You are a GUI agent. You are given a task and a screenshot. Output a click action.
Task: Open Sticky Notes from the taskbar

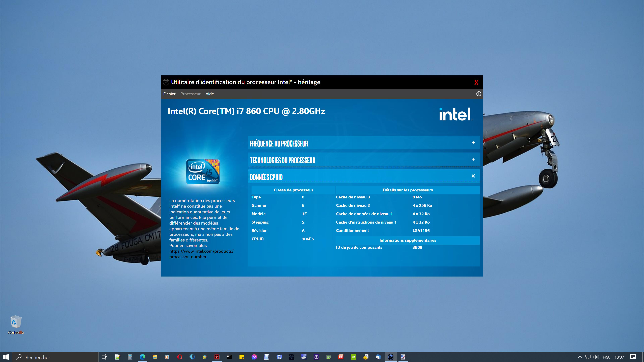tap(242, 357)
